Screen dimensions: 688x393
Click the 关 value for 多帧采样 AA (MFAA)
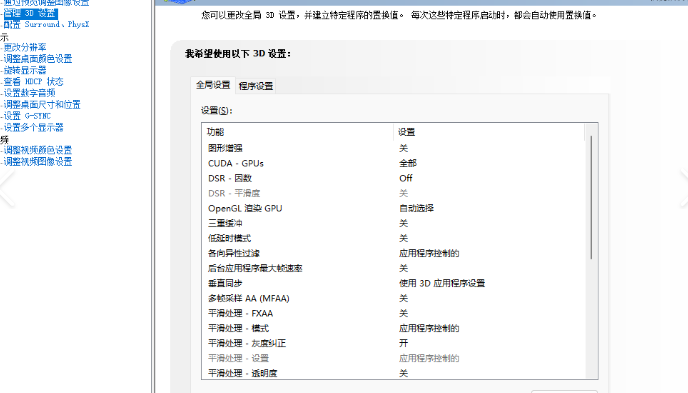click(404, 298)
